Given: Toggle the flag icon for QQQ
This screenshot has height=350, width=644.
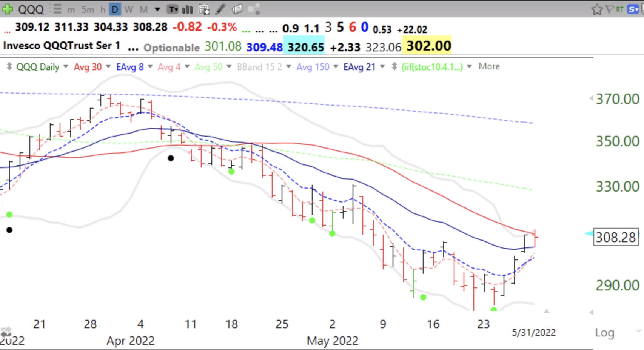Looking at the screenshot, I should 609,9.
